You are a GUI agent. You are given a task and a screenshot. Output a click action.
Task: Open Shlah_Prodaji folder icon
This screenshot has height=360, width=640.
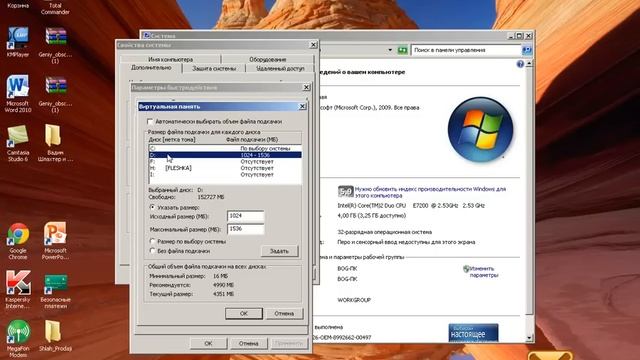(55, 336)
